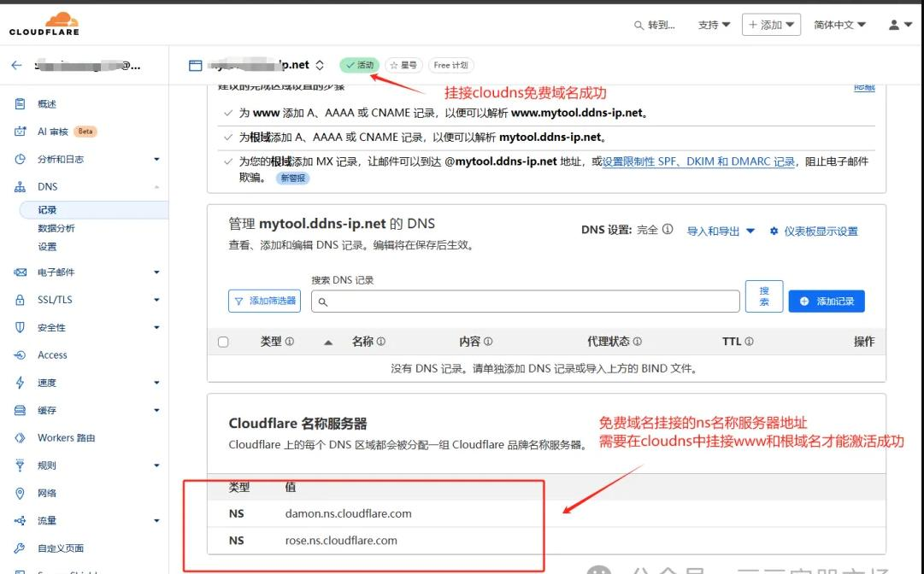Toggle the 星号 star button
Image resolution: width=924 pixels, height=574 pixels.
click(x=403, y=66)
